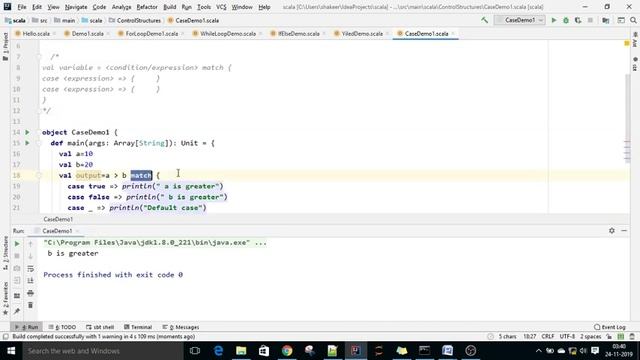
Task: Rerun CaseDemo1 in the Run panel
Action: (17, 244)
